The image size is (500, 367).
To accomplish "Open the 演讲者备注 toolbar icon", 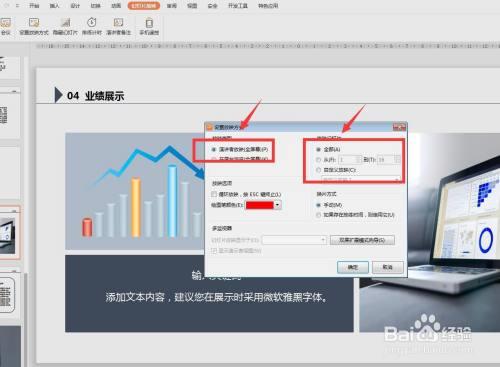I will [x=119, y=26].
